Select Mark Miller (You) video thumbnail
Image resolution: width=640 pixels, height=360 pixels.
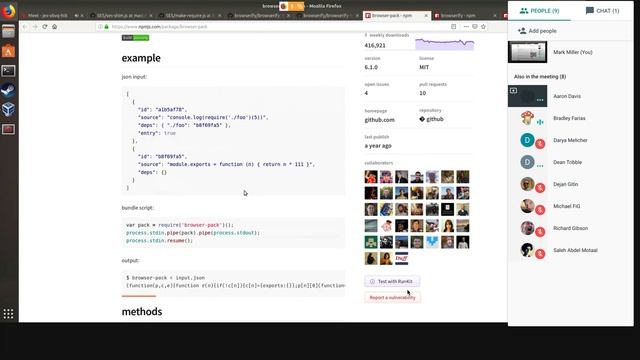pos(527,52)
